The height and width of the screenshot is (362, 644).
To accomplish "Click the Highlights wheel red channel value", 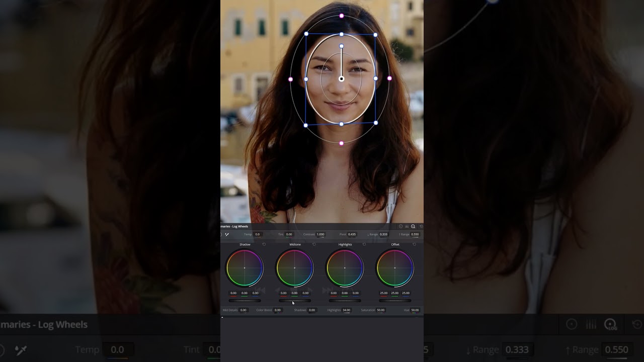I will click(334, 293).
